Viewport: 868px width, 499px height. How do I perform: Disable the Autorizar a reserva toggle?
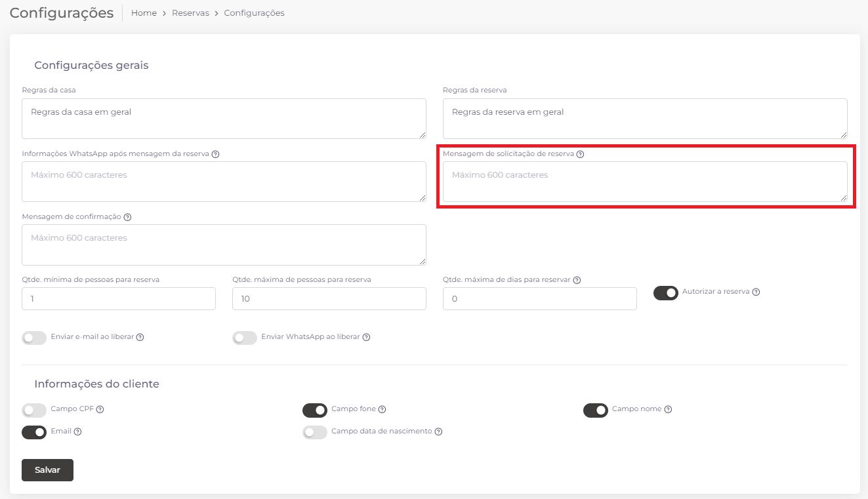coord(665,292)
